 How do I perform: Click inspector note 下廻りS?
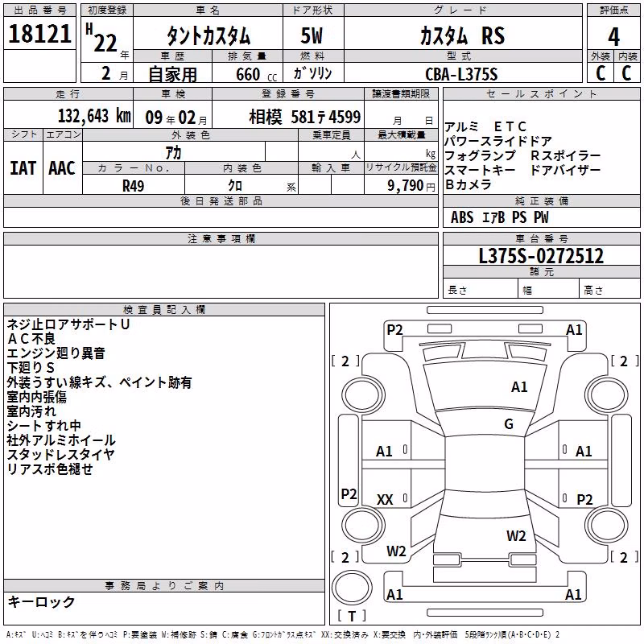[x=31, y=368]
